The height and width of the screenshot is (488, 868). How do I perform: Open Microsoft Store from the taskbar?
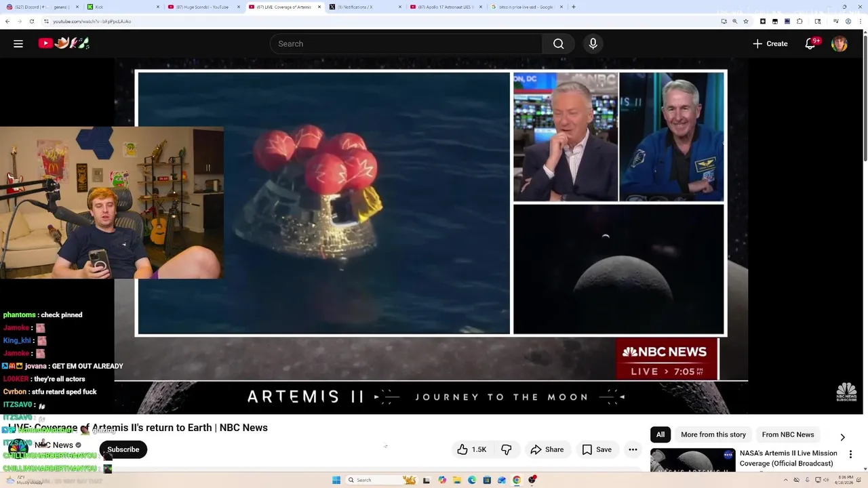pos(487,480)
